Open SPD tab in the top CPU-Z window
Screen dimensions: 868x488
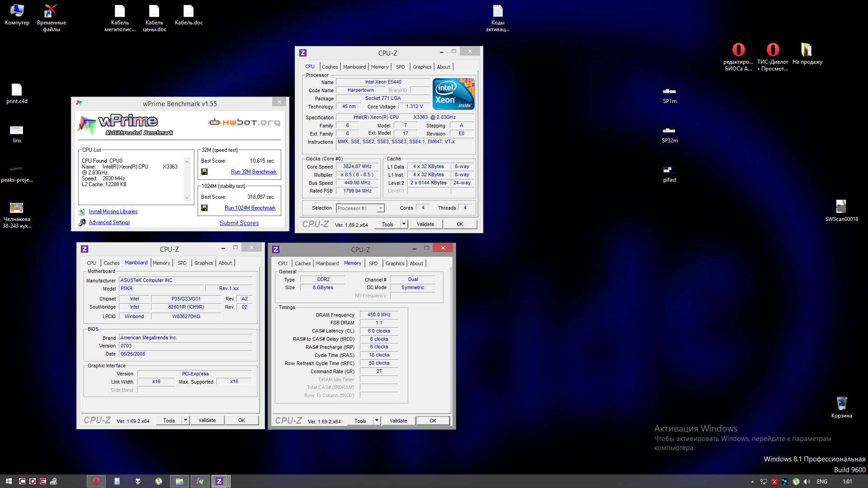point(401,67)
